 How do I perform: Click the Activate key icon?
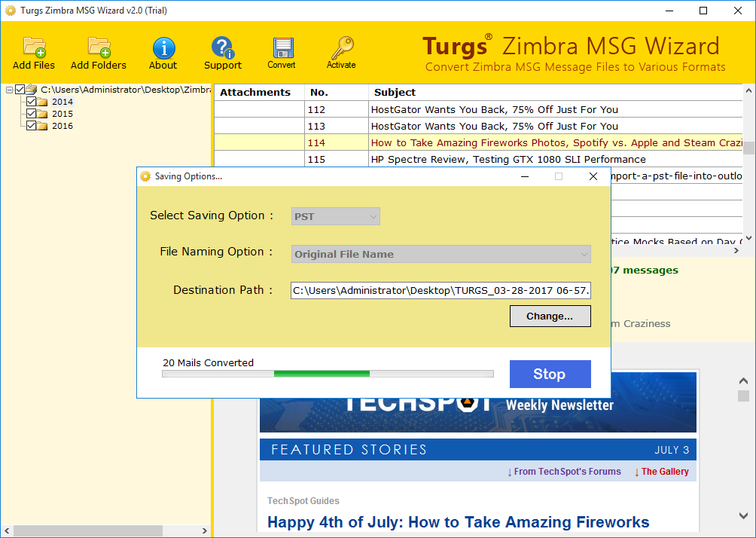tap(342, 47)
